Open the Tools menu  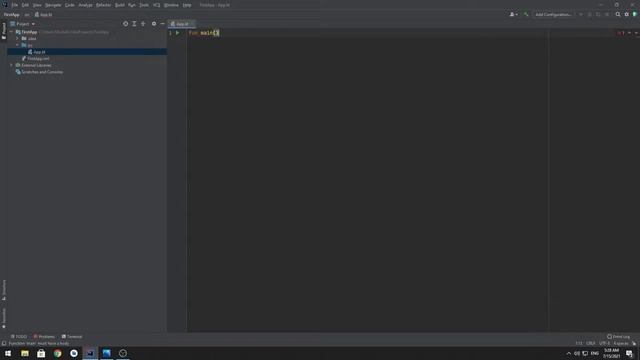tap(144, 5)
